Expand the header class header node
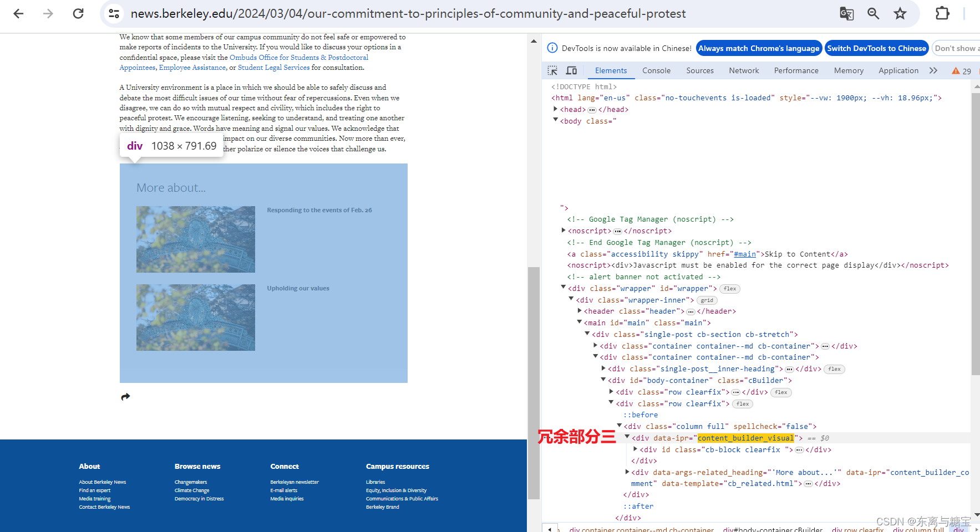Image resolution: width=980 pixels, height=532 pixels. coord(580,311)
